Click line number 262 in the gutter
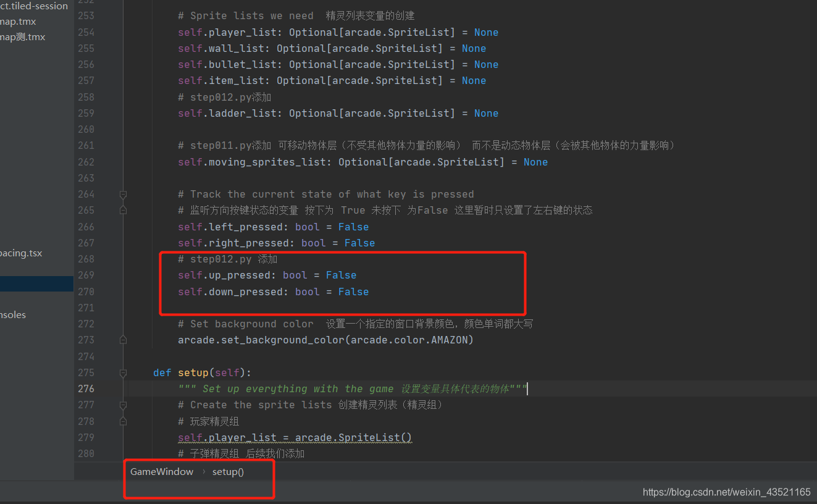The height and width of the screenshot is (504, 817). [x=86, y=162]
